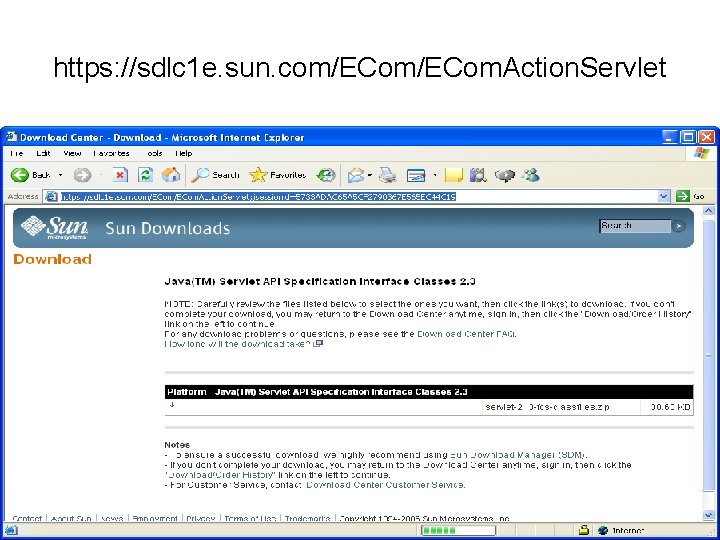This screenshot has height=540, width=720.
Task: Open the Favorites menu
Action: coord(112,153)
